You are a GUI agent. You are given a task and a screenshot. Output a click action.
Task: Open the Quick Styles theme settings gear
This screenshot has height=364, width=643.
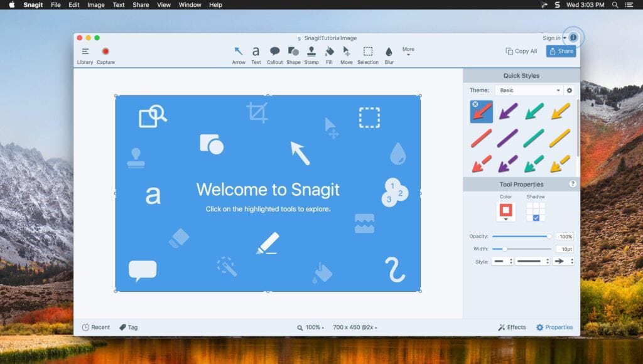[x=569, y=90]
